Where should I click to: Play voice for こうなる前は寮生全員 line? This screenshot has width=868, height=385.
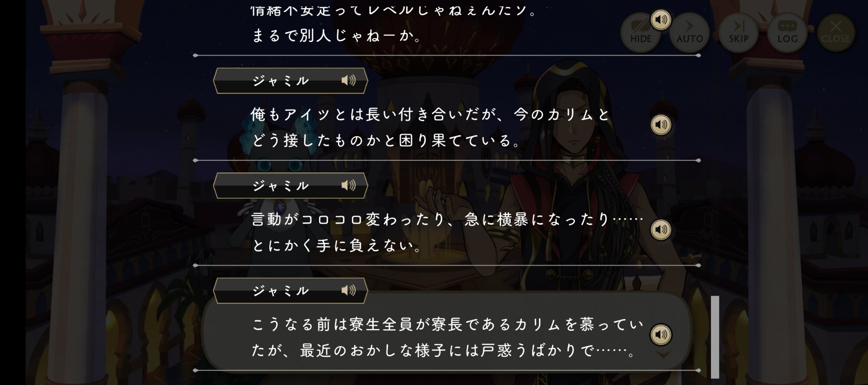click(x=661, y=335)
